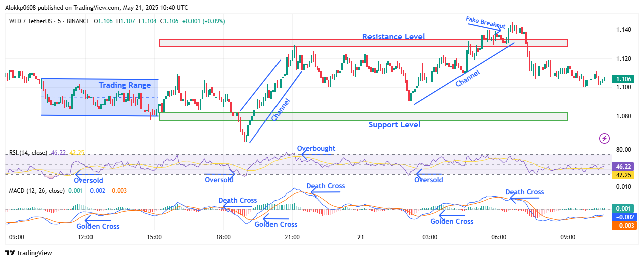Click the 21:00 time axis label

[292, 237]
